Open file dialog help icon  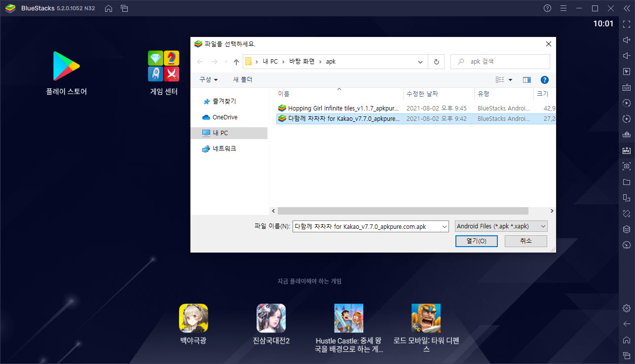(x=545, y=79)
